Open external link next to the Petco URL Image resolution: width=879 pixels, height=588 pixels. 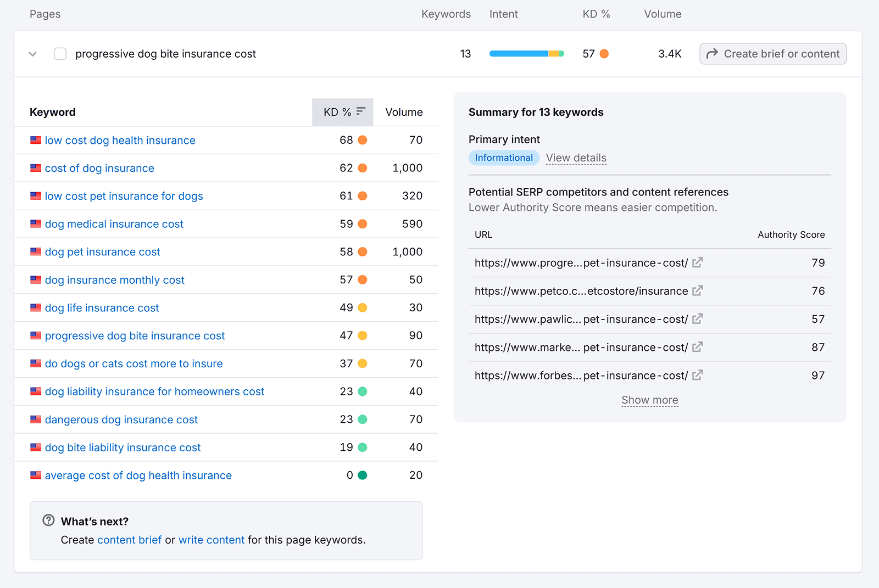coord(697,291)
